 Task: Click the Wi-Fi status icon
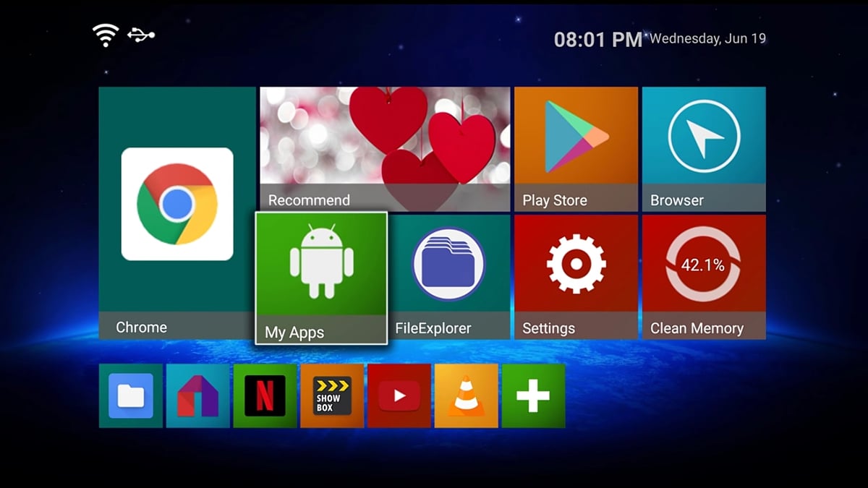105,35
